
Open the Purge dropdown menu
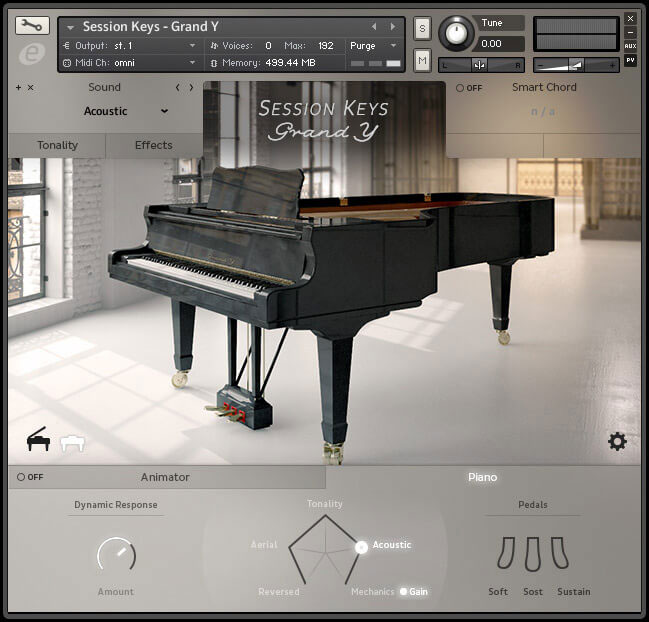tap(373, 46)
